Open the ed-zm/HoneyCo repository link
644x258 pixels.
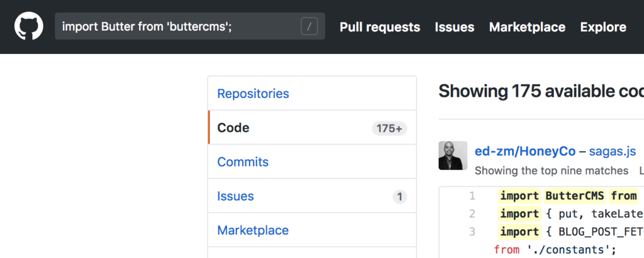point(525,151)
